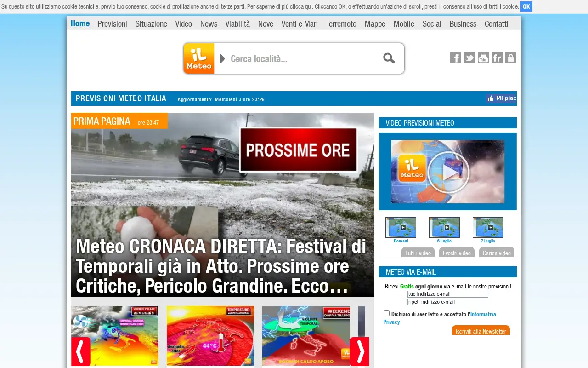This screenshot has height=368, width=588.
Task: Open the Viabilità menu
Action: (x=237, y=24)
